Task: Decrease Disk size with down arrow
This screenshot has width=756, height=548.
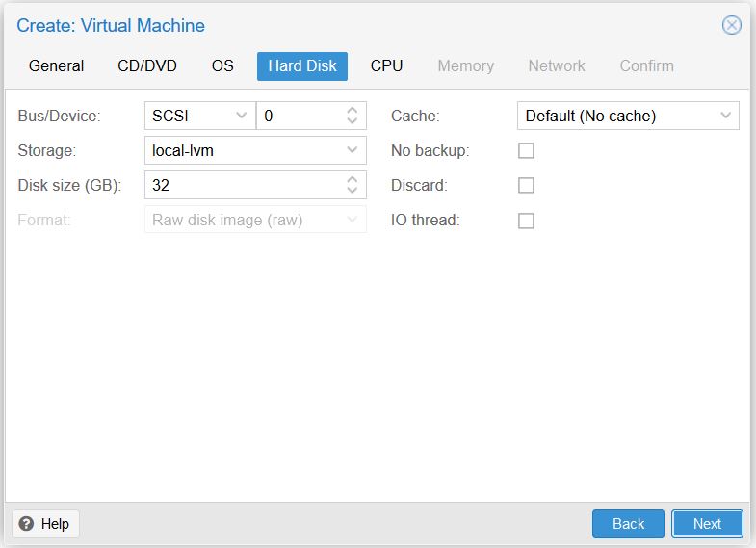Action: pos(352,190)
